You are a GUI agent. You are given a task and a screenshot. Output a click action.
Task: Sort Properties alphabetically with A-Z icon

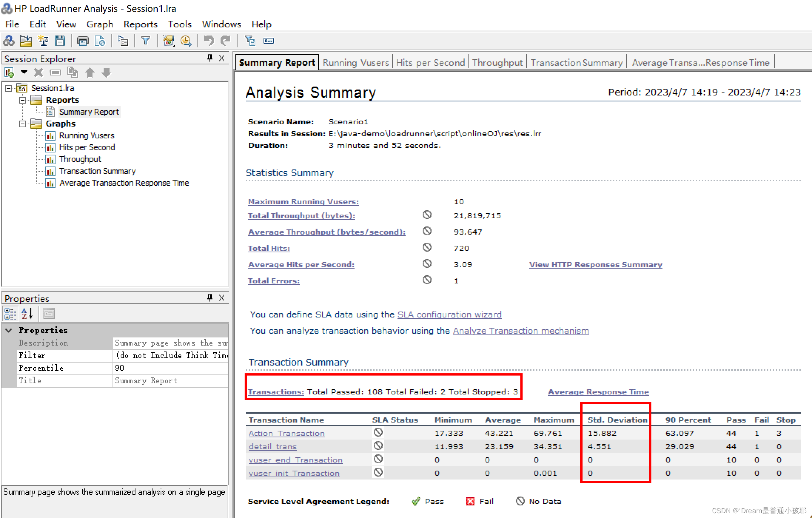pyautogui.click(x=27, y=313)
